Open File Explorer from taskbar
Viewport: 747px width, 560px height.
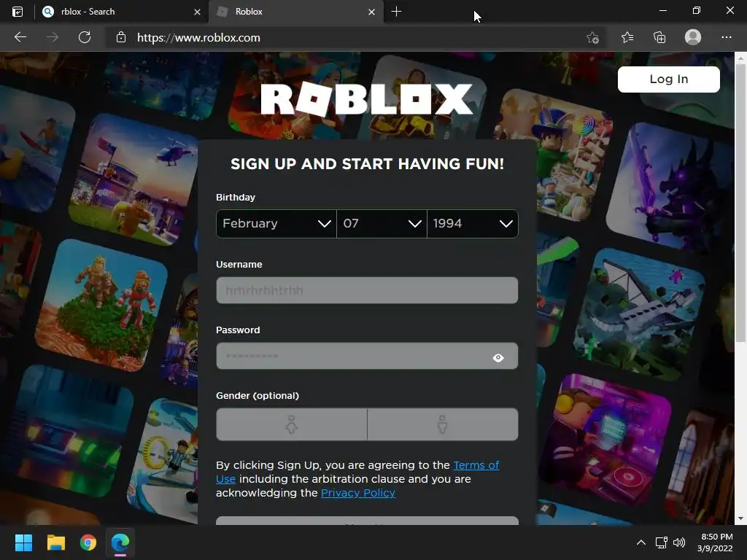tap(55, 542)
